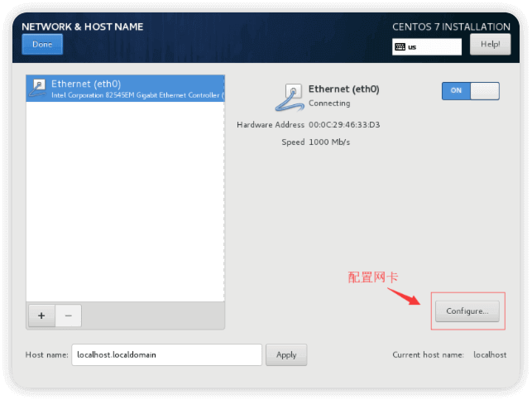Click the CENTOS 7 INSTALLATION title
This screenshot has height=400, width=532.
click(x=451, y=27)
